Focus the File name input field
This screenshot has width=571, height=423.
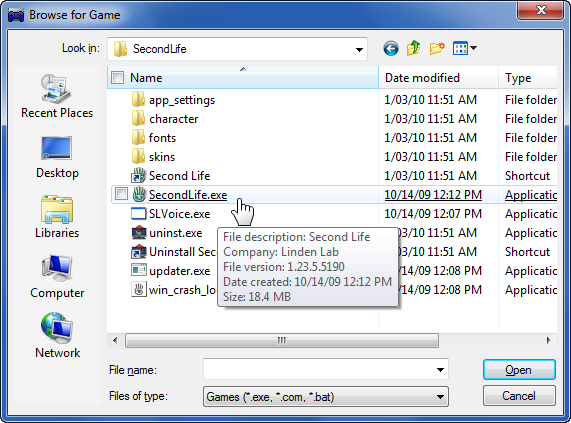326,370
